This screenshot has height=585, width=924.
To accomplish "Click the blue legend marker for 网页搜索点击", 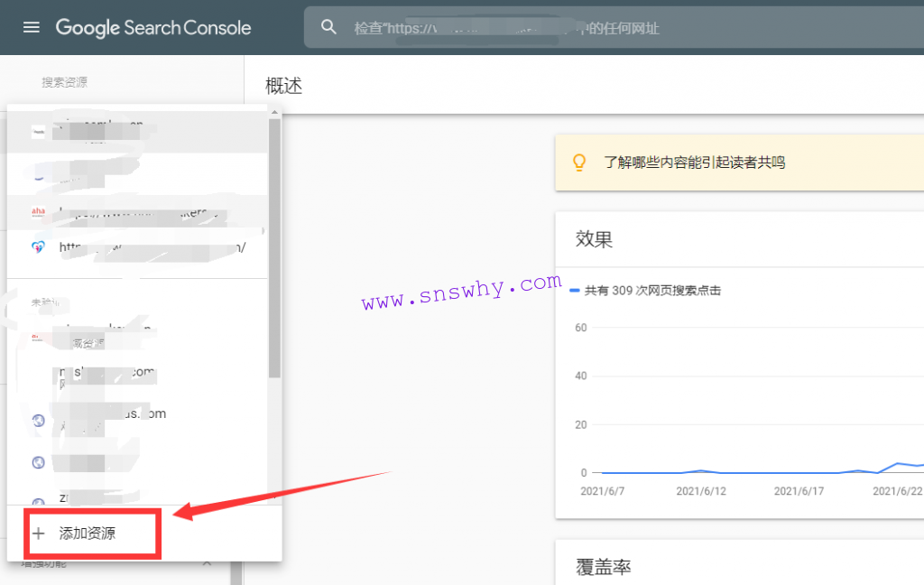I will 575,291.
